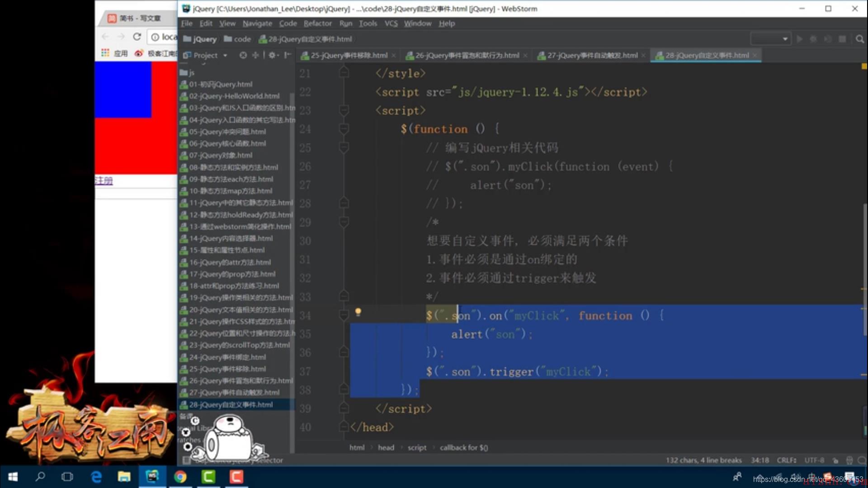Collapse the comment fold at line 29
The image size is (868, 488).
(x=344, y=221)
